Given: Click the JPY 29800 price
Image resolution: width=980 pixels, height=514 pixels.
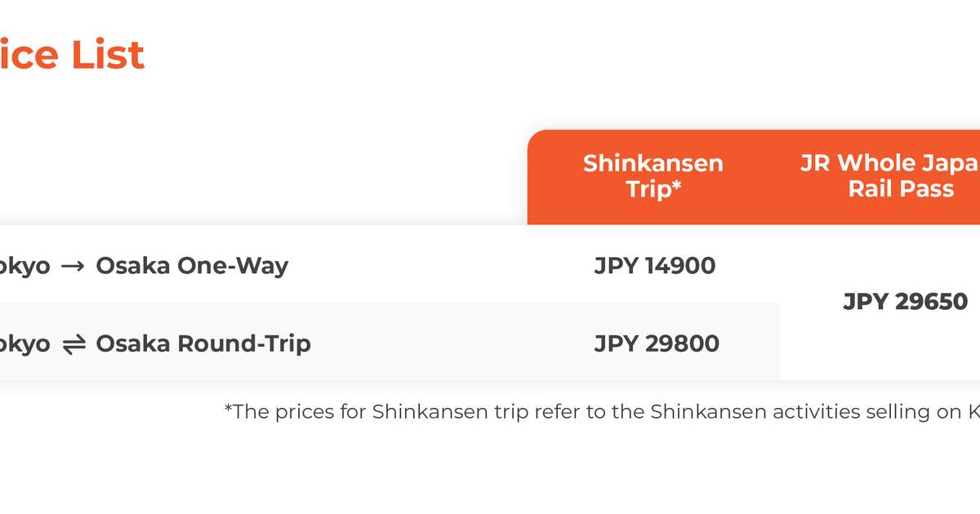Looking at the screenshot, I should click(657, 343).
